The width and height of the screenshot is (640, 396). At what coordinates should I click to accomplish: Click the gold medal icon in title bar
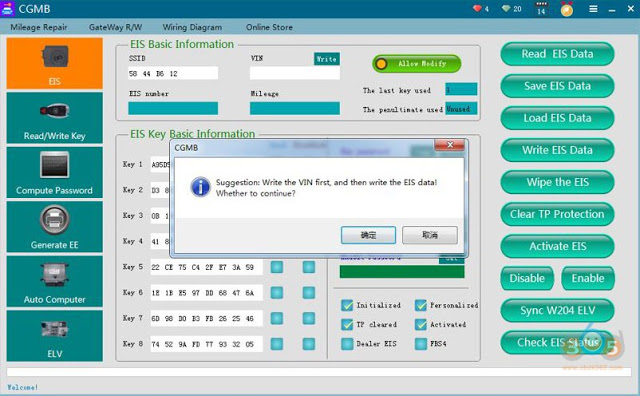point(567,9)
